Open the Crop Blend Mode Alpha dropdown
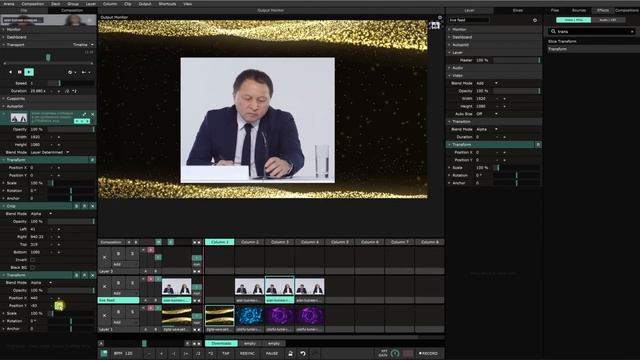This screenshot has width=640, height=360. pos(41,214)
